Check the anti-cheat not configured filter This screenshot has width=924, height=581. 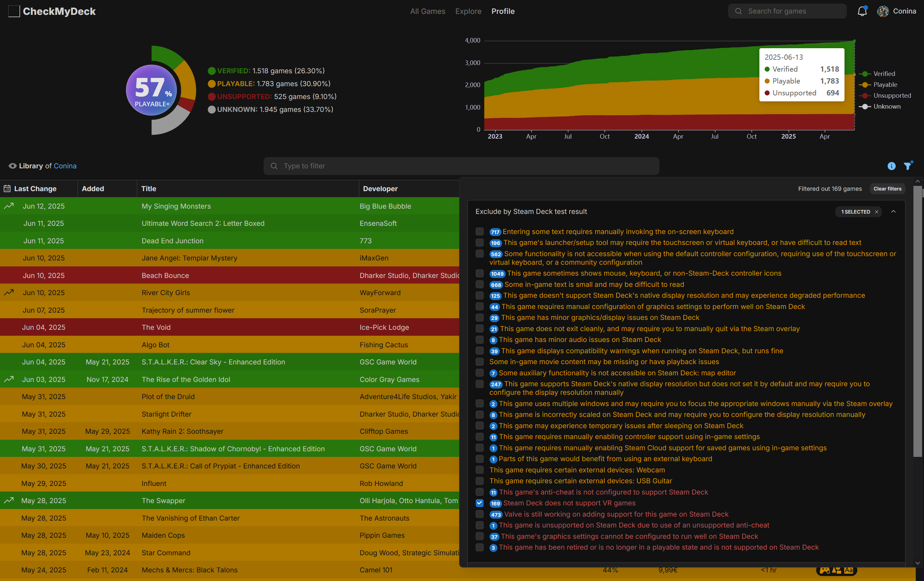479,492
